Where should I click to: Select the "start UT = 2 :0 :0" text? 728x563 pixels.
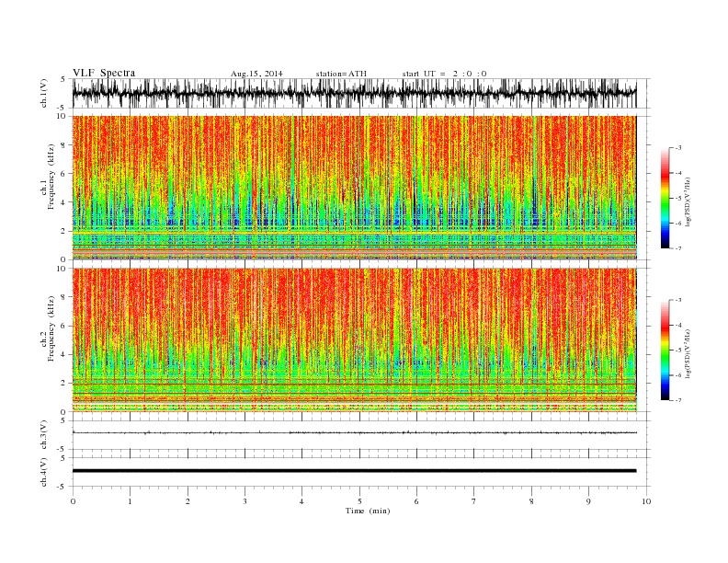coord(444,74)
